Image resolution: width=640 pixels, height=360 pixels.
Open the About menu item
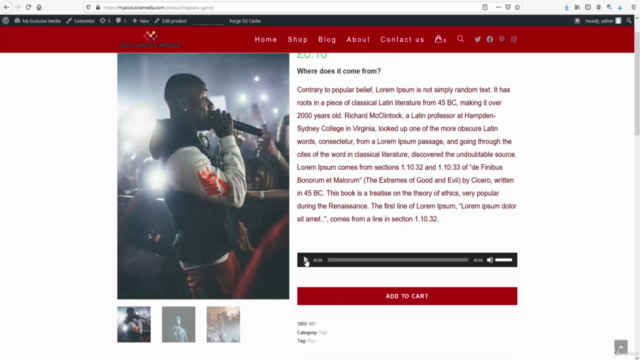(358, 40)
